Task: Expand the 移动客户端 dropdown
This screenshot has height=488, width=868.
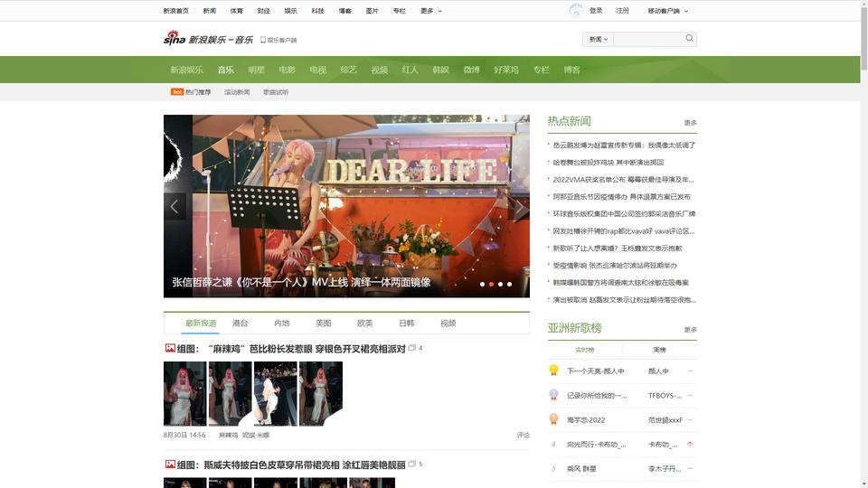Action: click(x=667, y=11)
